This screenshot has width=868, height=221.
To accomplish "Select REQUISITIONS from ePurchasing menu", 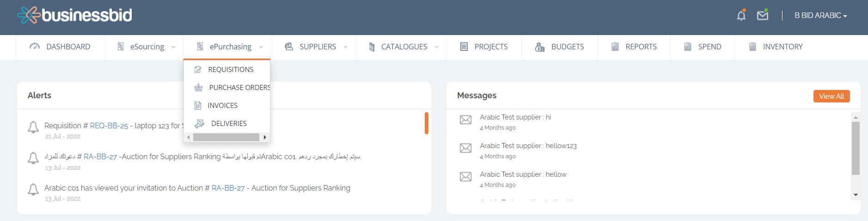I will point(231,70).
